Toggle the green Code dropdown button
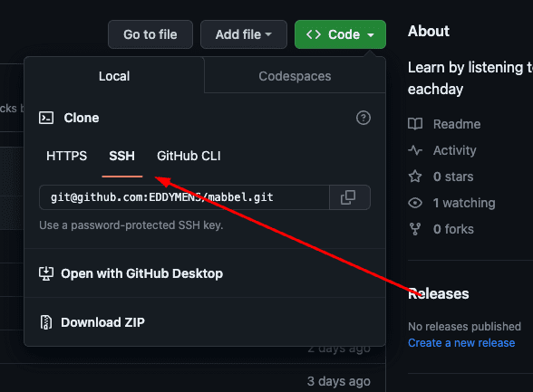This screenshot has height=392, width=533. 340,34
